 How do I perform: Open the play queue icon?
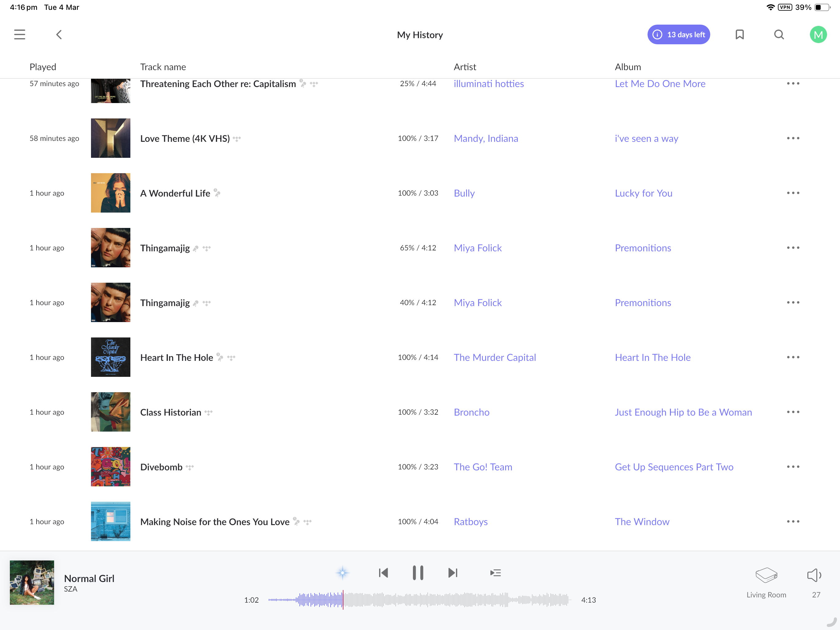495,572
